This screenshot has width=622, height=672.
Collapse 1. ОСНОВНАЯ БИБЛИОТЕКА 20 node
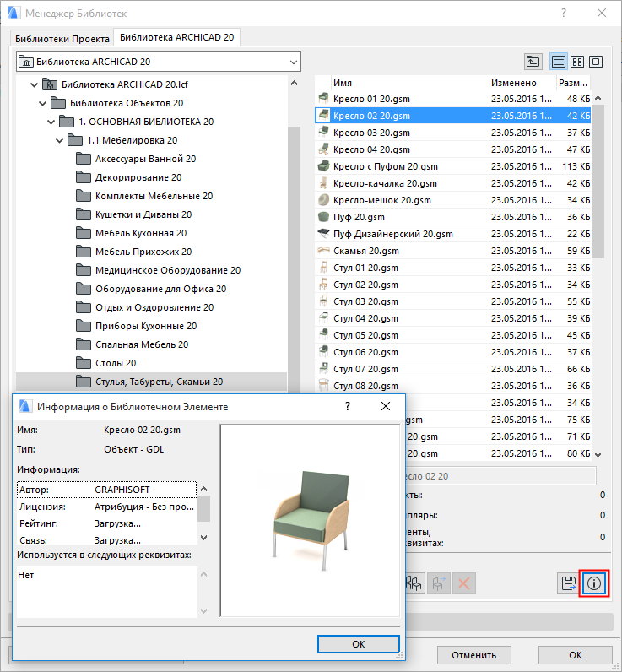tap(51, 122)
